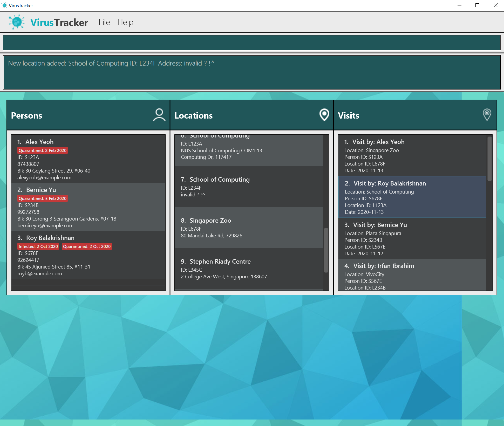Select the Stephen Riady Centre location entry
504x426 pixels.
pos(248,269)
